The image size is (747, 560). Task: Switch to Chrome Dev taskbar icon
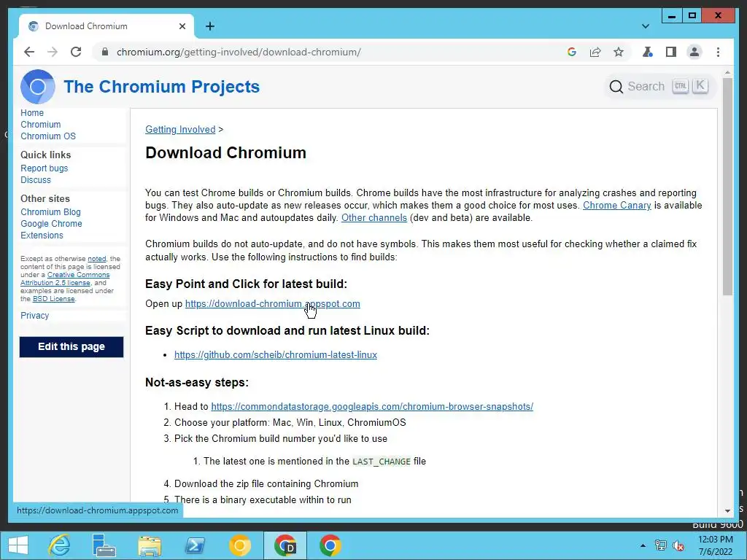pyautogui.click(x=285, y=545)
